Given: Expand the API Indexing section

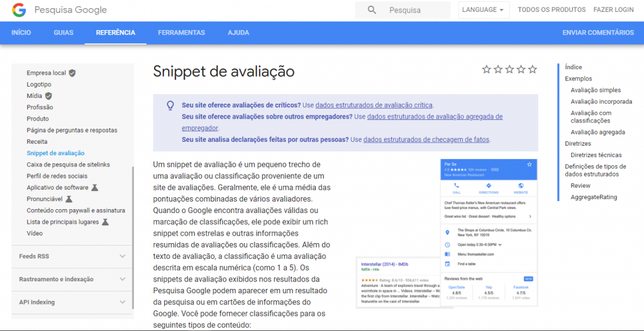Looking at the screenshot, I should coord(72,302).
